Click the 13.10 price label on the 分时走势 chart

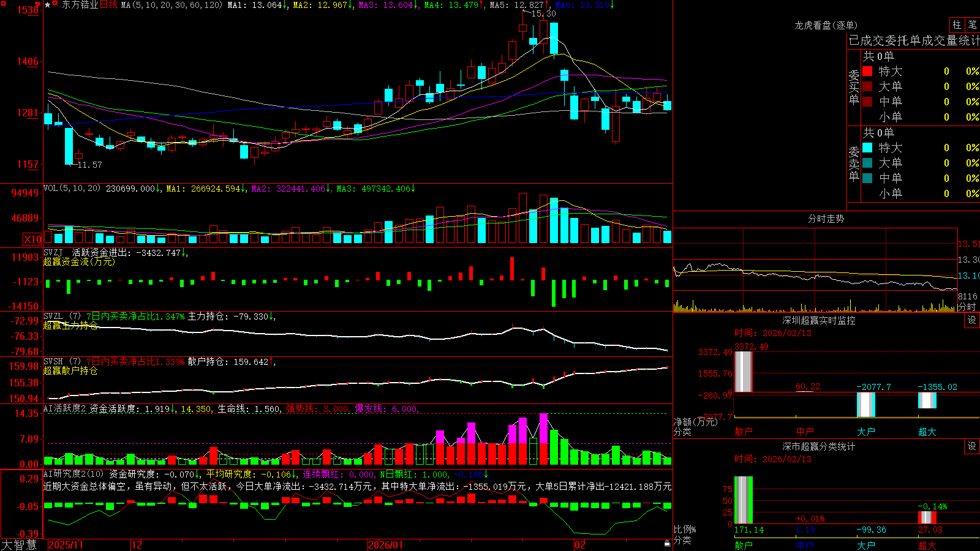click(x=968, y=275)
